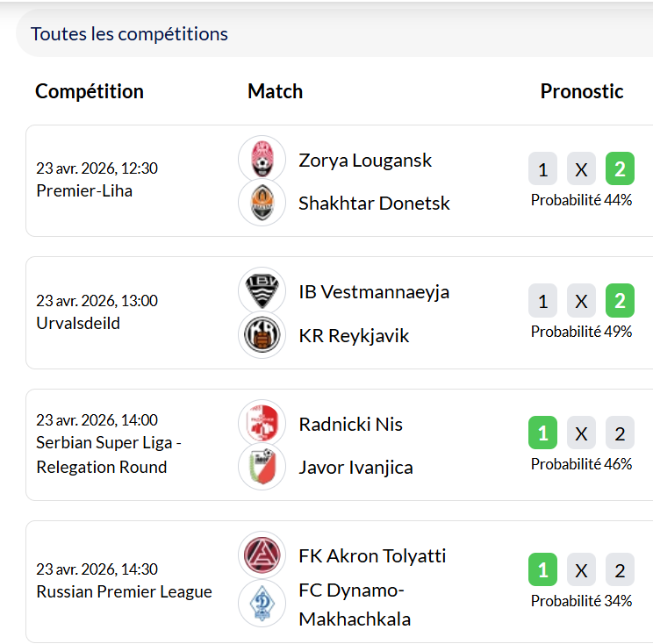Click the Pronostic column header
Viewport: 653px width, 644px height.
[x=582, y=91]
